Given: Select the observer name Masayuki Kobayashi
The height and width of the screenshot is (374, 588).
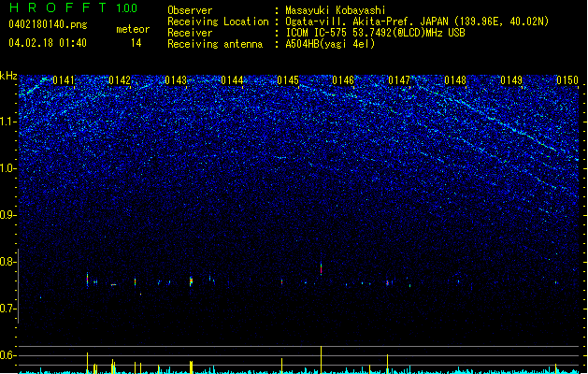Looking at the screenshot, I should (336, 10).
